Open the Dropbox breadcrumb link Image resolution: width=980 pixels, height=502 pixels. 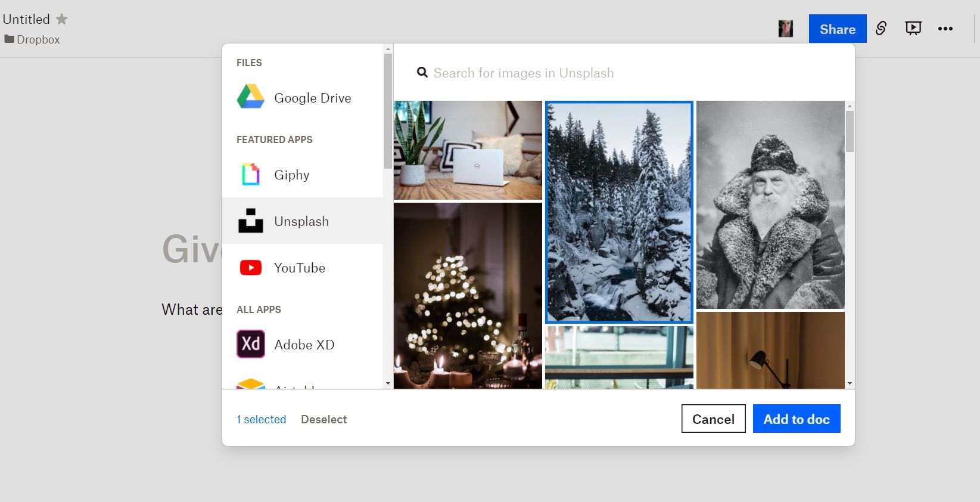click(38, 39)
